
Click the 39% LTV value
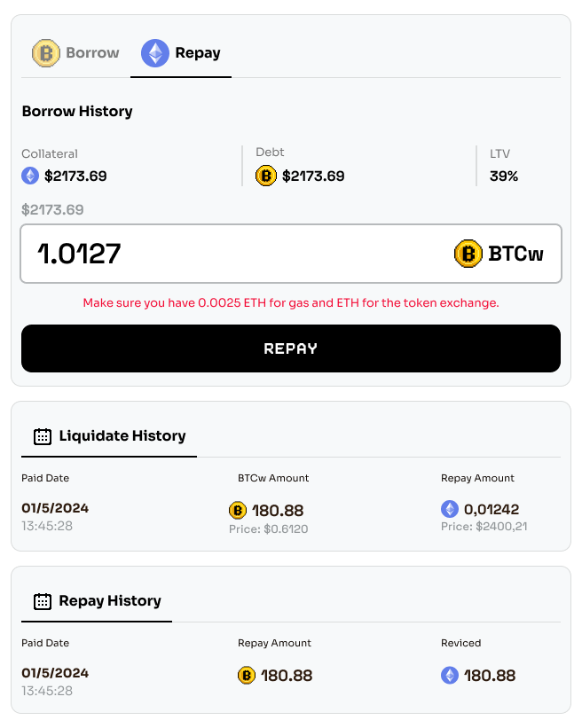tap(504, 176)
